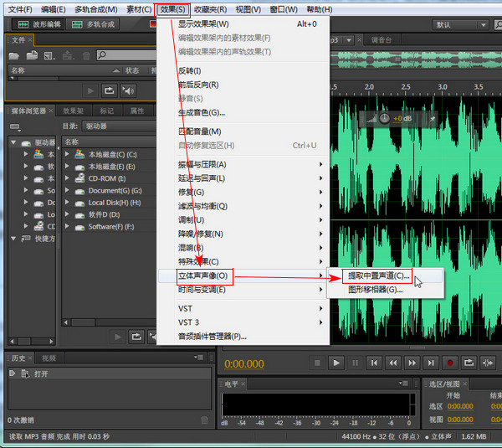Toggle HUD pin icon

pos(433,119)
